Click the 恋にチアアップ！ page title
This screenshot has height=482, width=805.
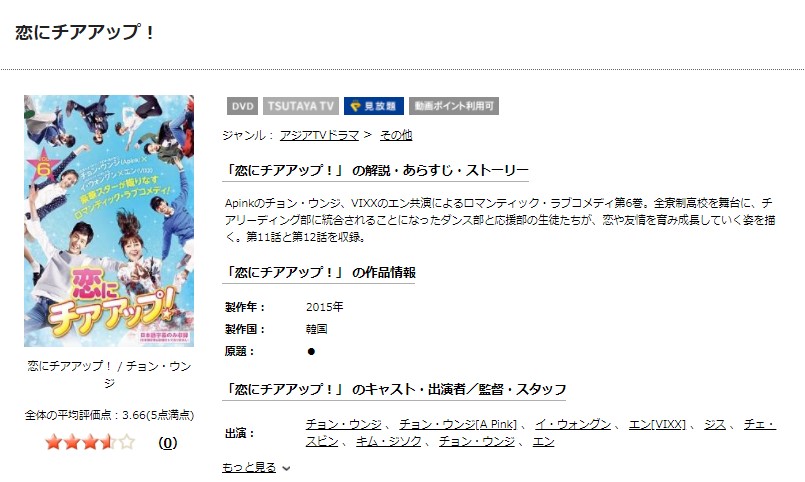(x=85, y=32)
